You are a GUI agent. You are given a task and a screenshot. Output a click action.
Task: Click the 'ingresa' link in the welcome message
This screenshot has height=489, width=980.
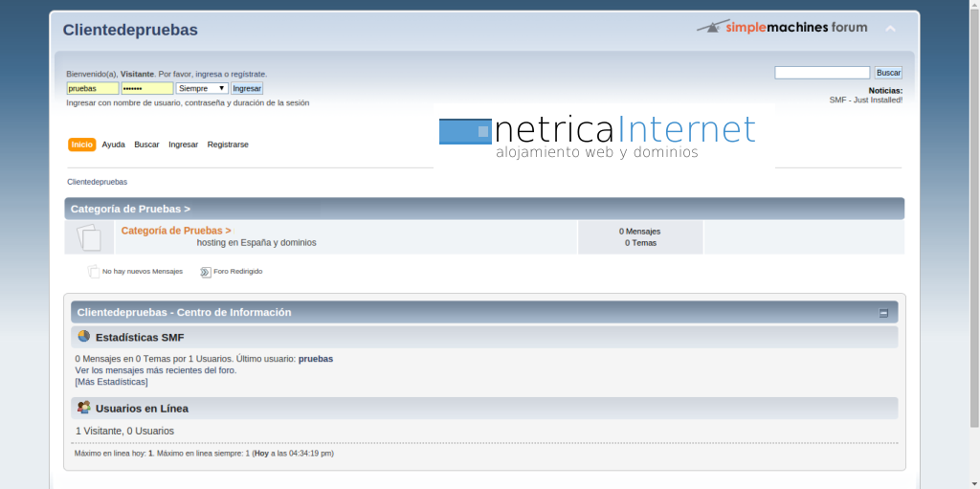click(x=210, y=74)
